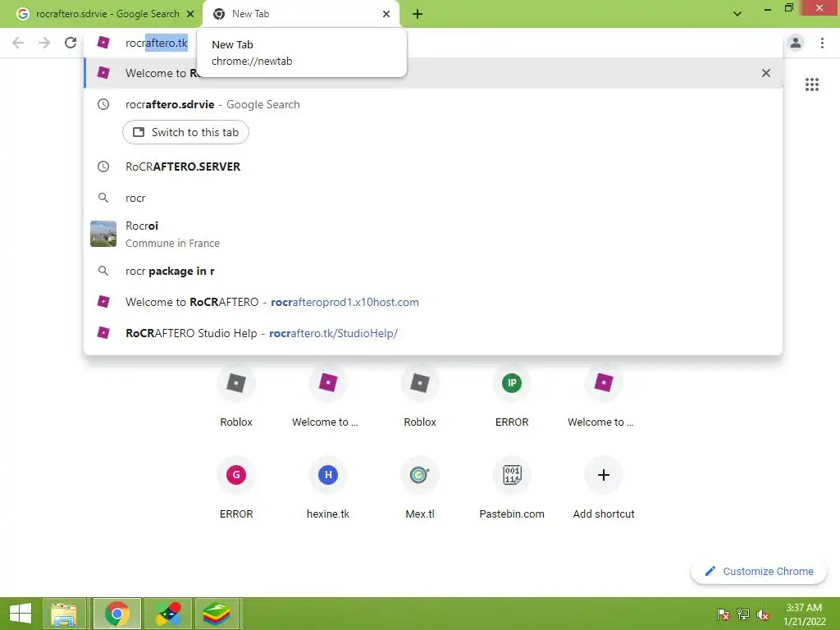Image resolution: width=840 pixels, height=630 pixels.
Task: Open the tab search dropdown arrow
Action: (x=737, y=14)
